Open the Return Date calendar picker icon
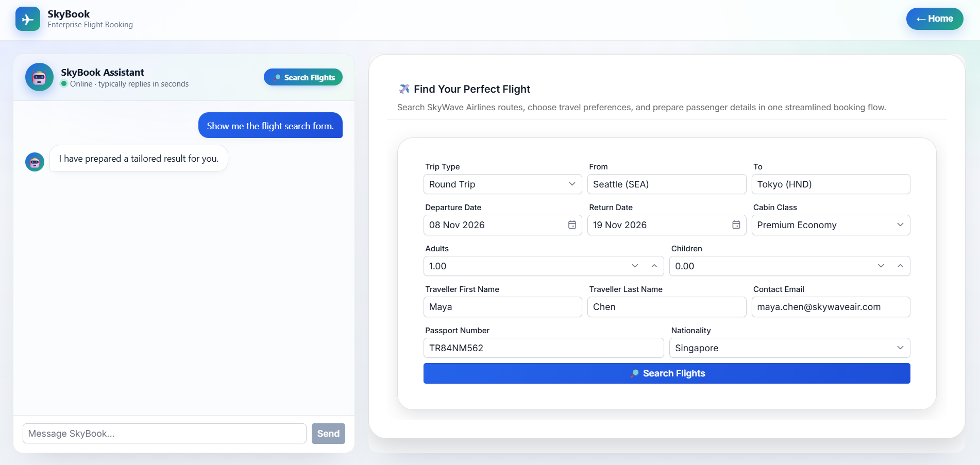The width and height of the screenshot is (980, 465). (736, 225)
